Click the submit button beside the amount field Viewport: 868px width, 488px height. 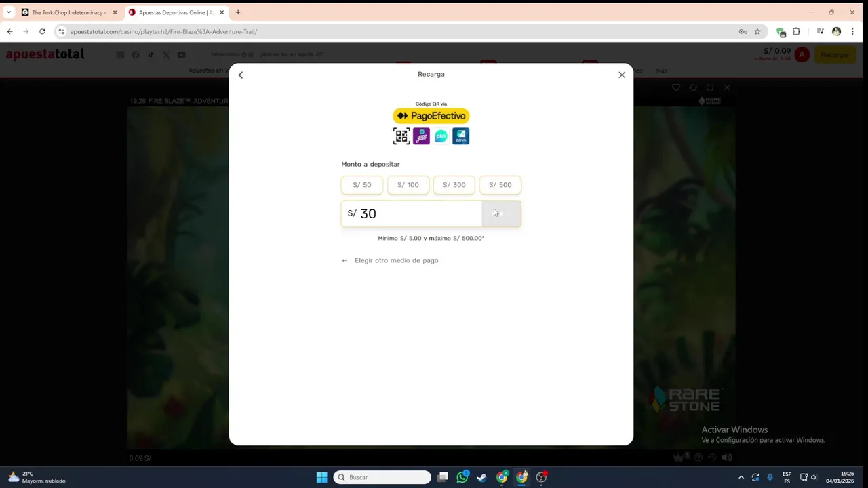click(501, 213)
